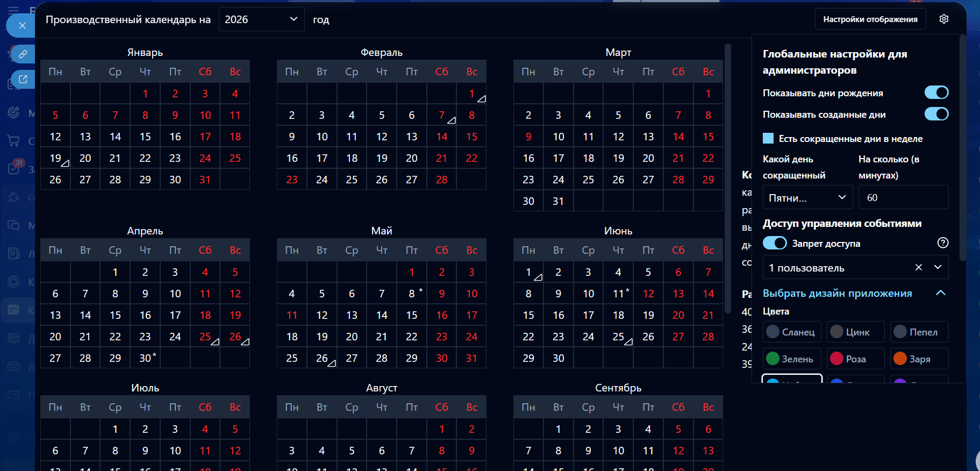Click the hexagon icon in the sidebar
The width and height of the screenshot is (980, 471).
pos(13,282)
